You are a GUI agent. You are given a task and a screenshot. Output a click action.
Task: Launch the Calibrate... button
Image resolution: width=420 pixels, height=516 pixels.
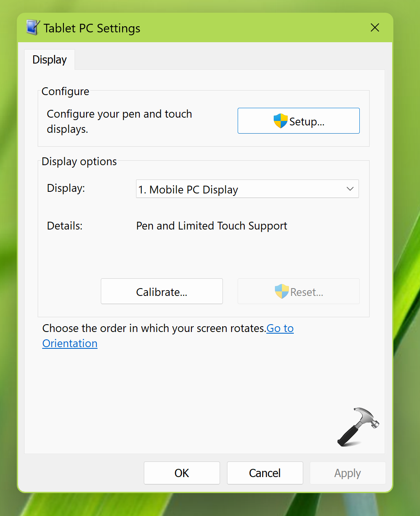[162, 291]
